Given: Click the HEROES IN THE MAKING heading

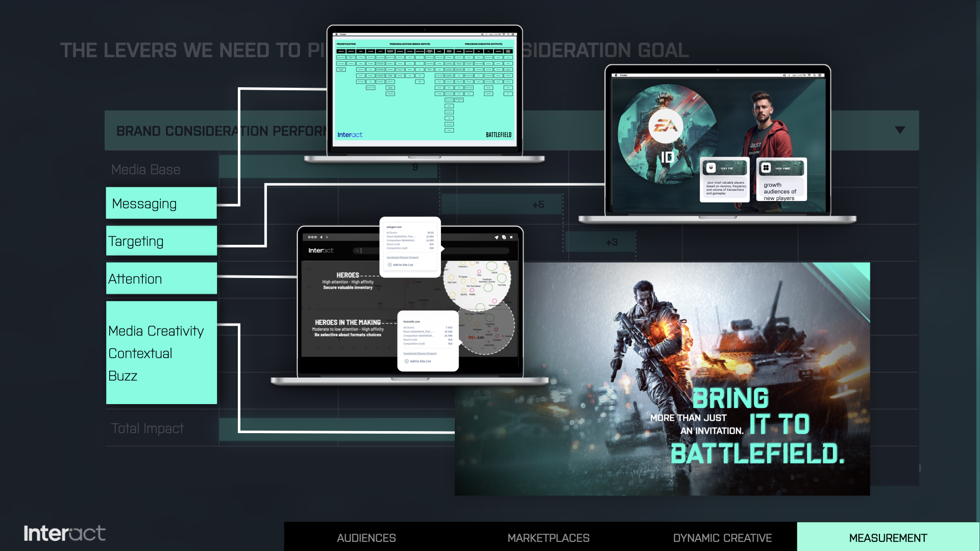Looking at the screenshot, I should (348, 322).
